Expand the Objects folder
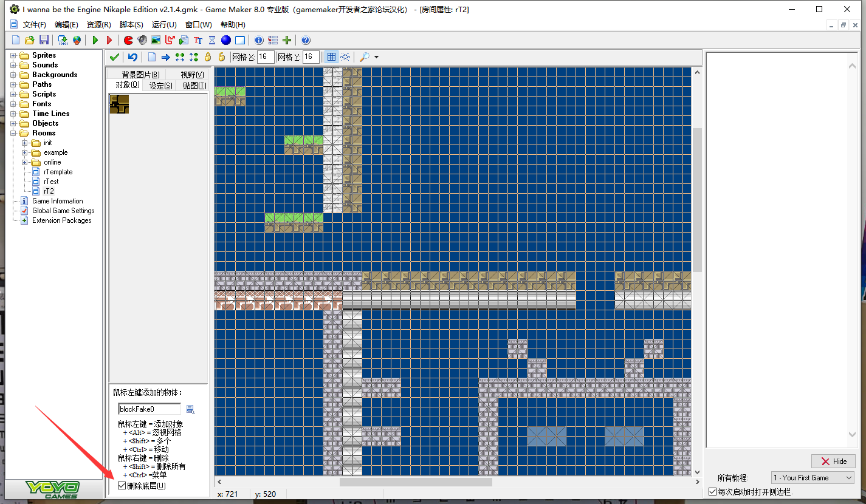Image resolution: width=866 pixels, height=504 pixels. click(13, 123)
